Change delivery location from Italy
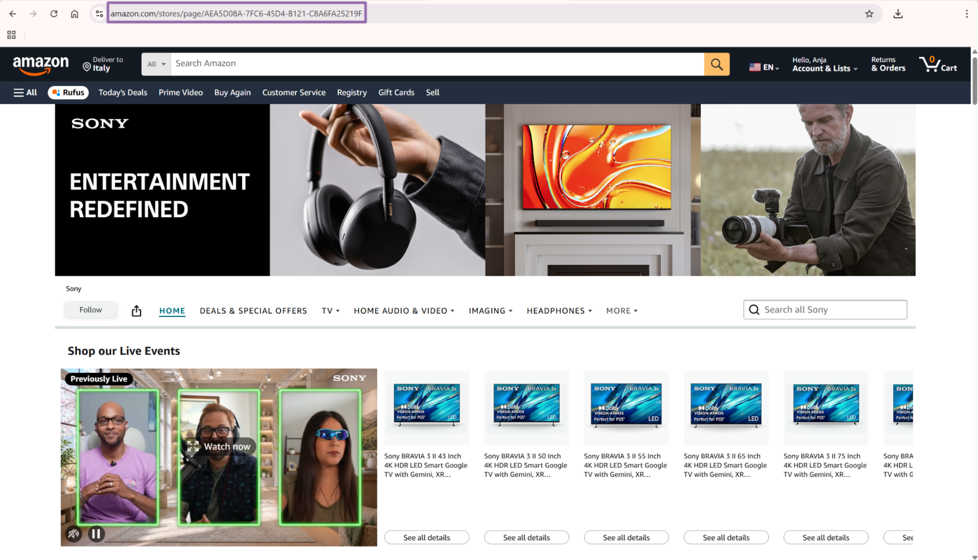The image size is (978, 560). click(x=103, y=64)
